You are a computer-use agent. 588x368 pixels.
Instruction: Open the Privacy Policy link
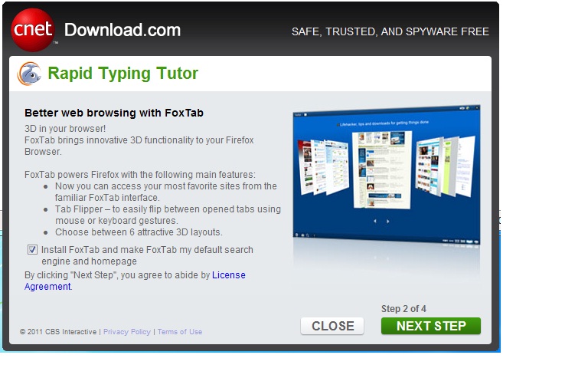coord(127,332)
